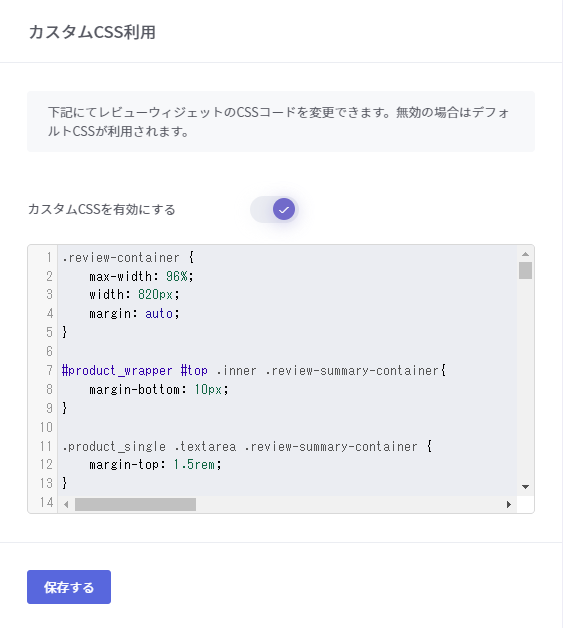The image size is (563, 628).
Task: Click the value 96% on line 2
Action: [x=176, y=276]
